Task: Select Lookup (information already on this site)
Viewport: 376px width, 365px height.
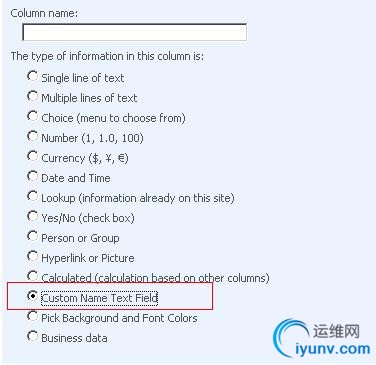Action: tap(32, 196)
